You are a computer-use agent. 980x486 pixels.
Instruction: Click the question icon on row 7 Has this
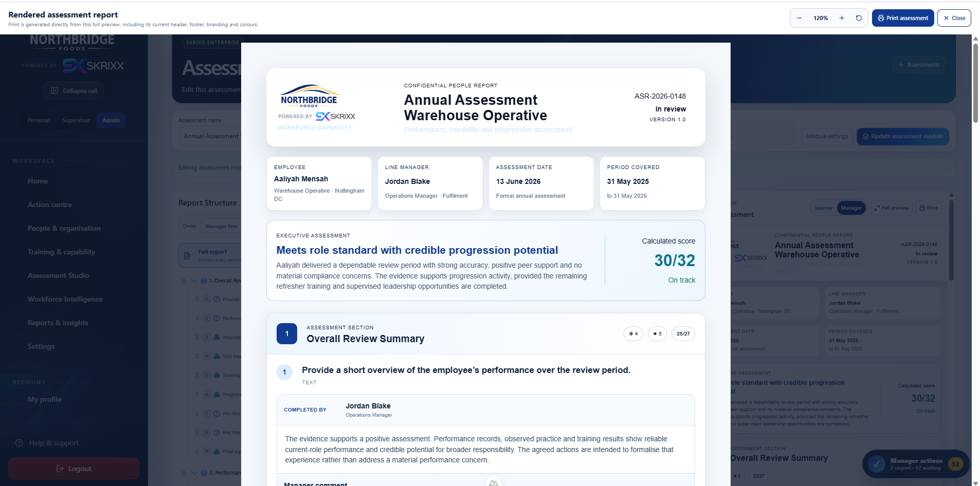[x=216, y=414]
